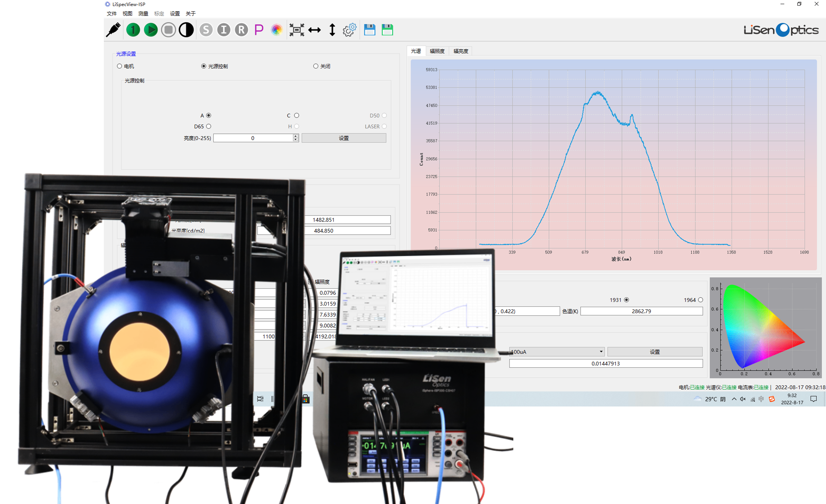Image resolution: width=826 pixels, height=504 pixels.
Task: Select the D65 light source option
Action: pyautogui.click(x=208, y=126)
